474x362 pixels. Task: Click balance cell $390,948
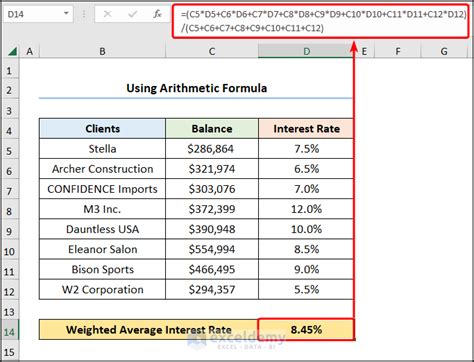(212, 229)
